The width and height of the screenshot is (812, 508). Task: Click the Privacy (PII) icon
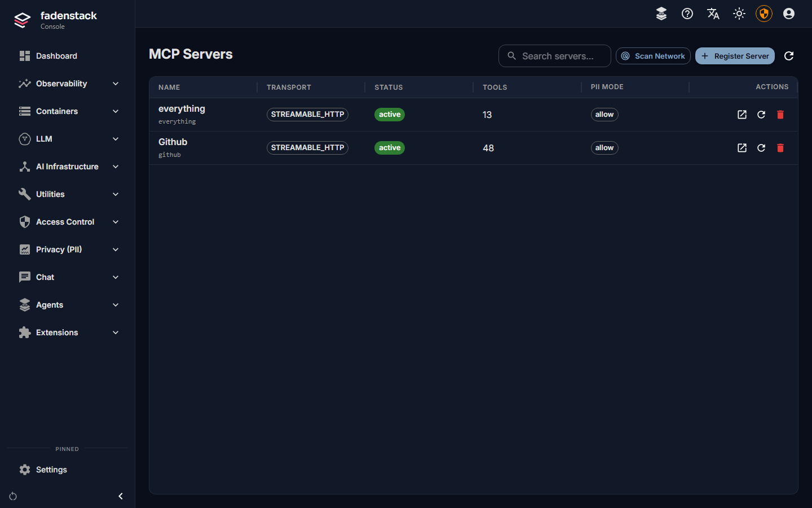point(25,249)
